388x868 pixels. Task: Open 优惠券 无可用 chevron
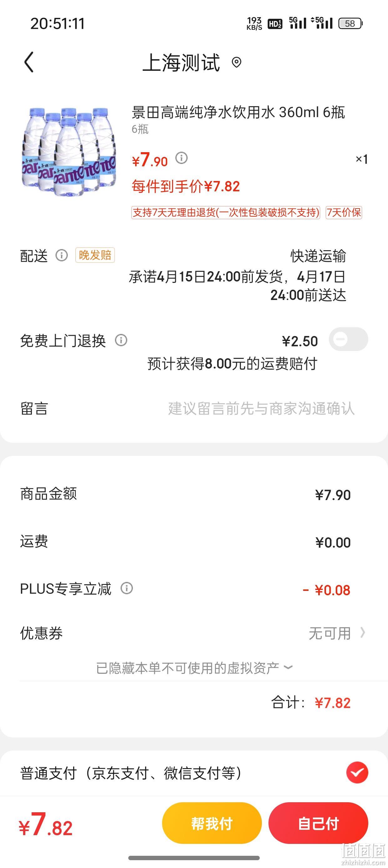pyautogui.click(x=362, y=633)
